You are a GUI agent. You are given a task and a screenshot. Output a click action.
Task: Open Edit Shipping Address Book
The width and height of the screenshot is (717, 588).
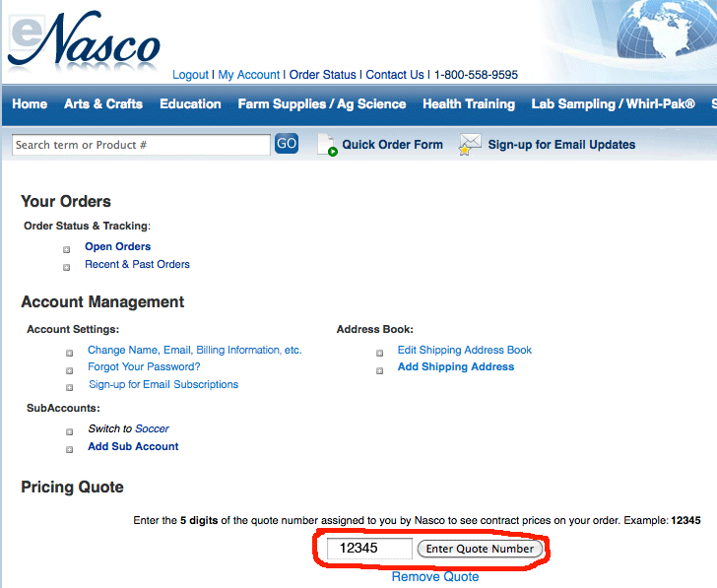[x=465, y=351]
